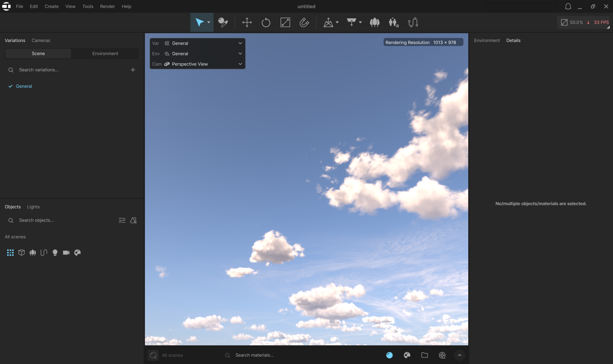Open the Create menu
Viewport: 613px width, 364px height.
click(52, 6)
